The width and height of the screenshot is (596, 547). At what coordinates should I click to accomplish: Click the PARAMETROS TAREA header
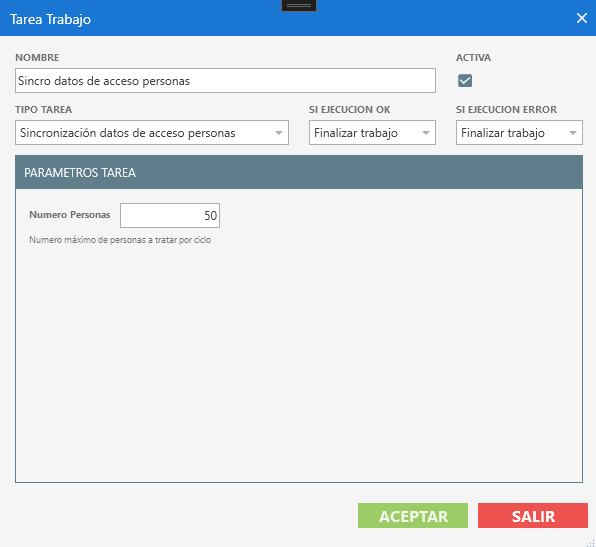coord(299,172)
